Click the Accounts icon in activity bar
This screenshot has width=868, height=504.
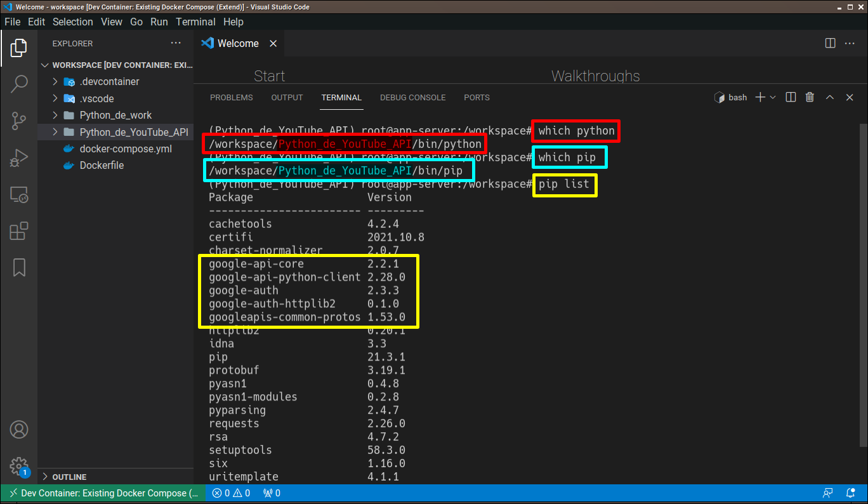coord(19,429)
